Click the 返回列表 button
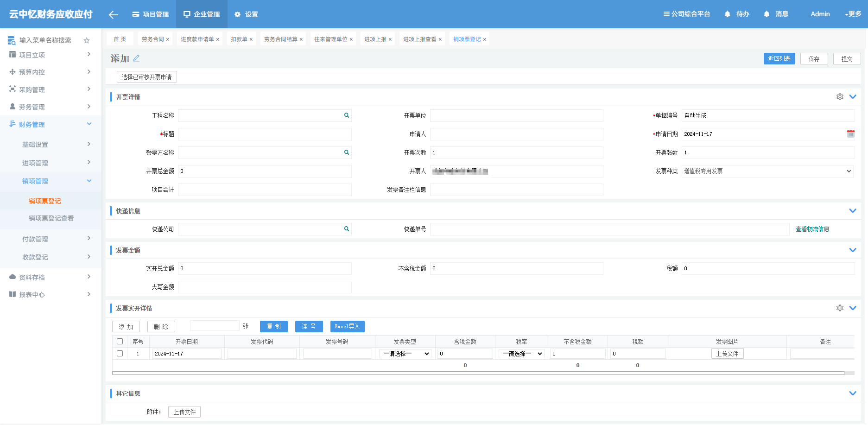The width and height of the screenshot is (868, 425). point(779,59)
